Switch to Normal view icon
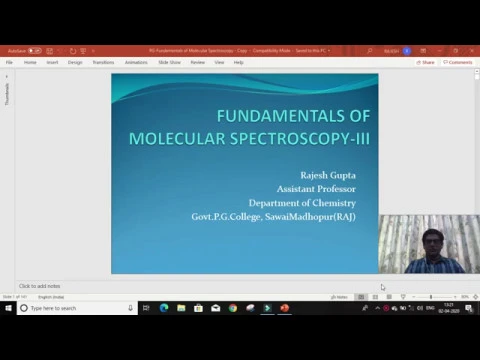Viewport: 480px width, 360px height. (361, 297)
